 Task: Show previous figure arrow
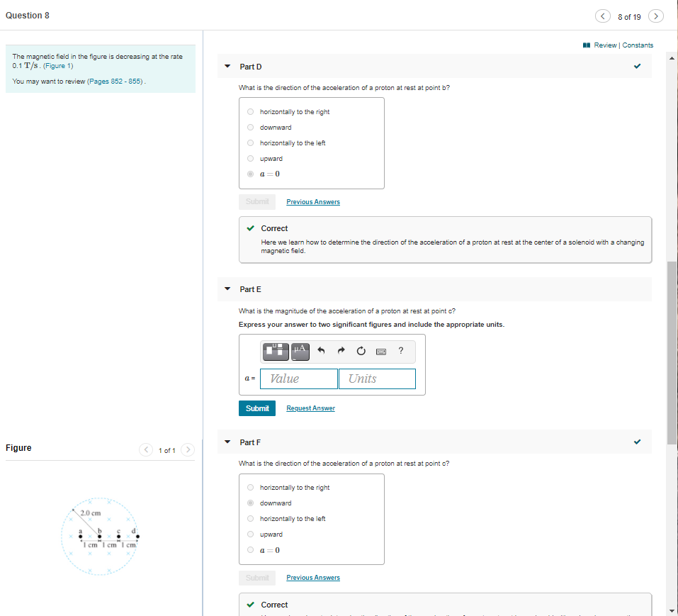click(x=146, y=450)
